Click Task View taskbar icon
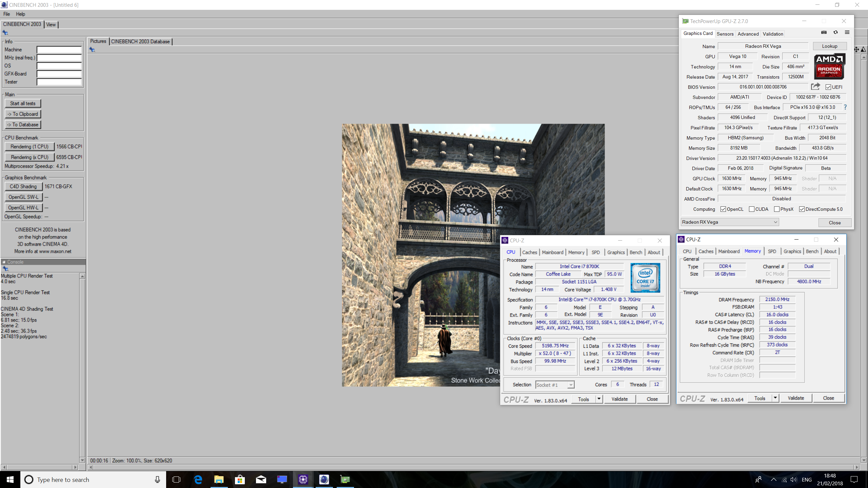The width and height of the screenshot is (868, 488). pos(176,480)
